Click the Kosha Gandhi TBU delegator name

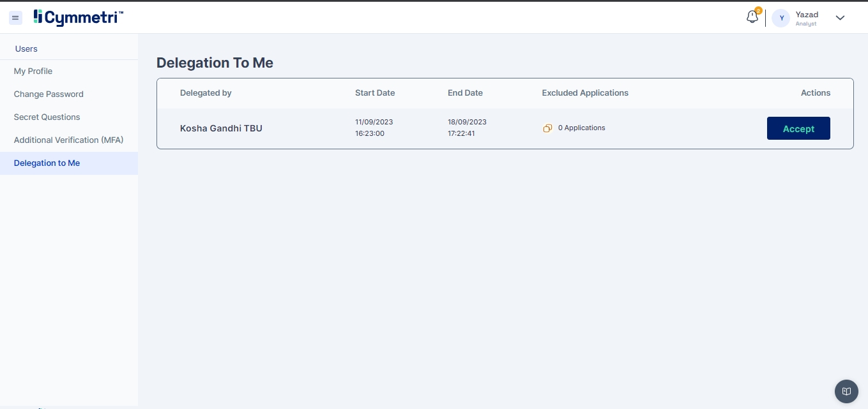click(x=221, y=128)
